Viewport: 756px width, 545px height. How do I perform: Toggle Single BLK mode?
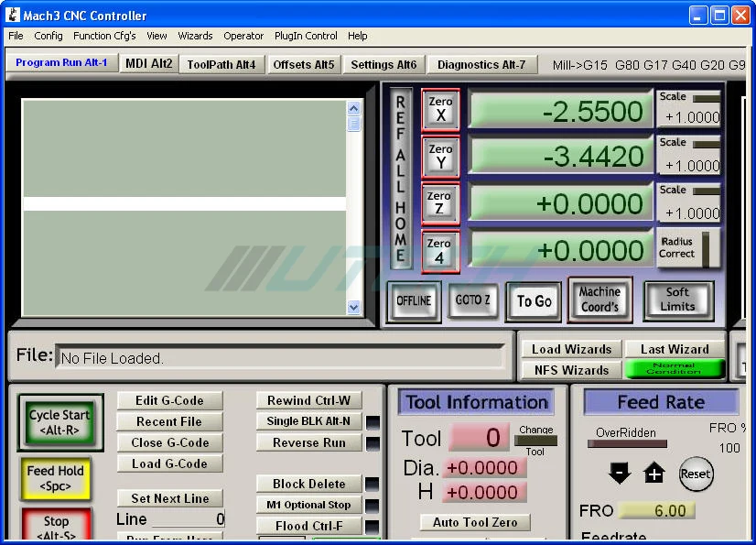coord(308,421)
